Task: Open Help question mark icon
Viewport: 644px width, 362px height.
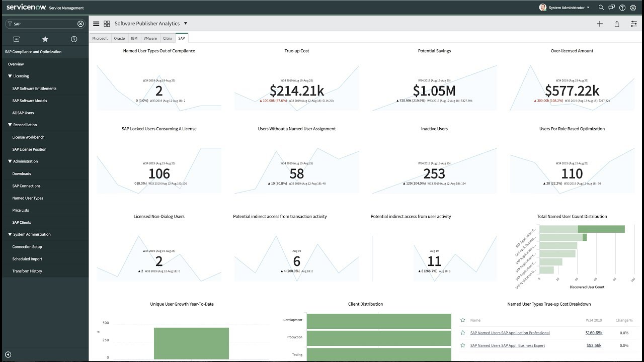Action: [622, 8]
